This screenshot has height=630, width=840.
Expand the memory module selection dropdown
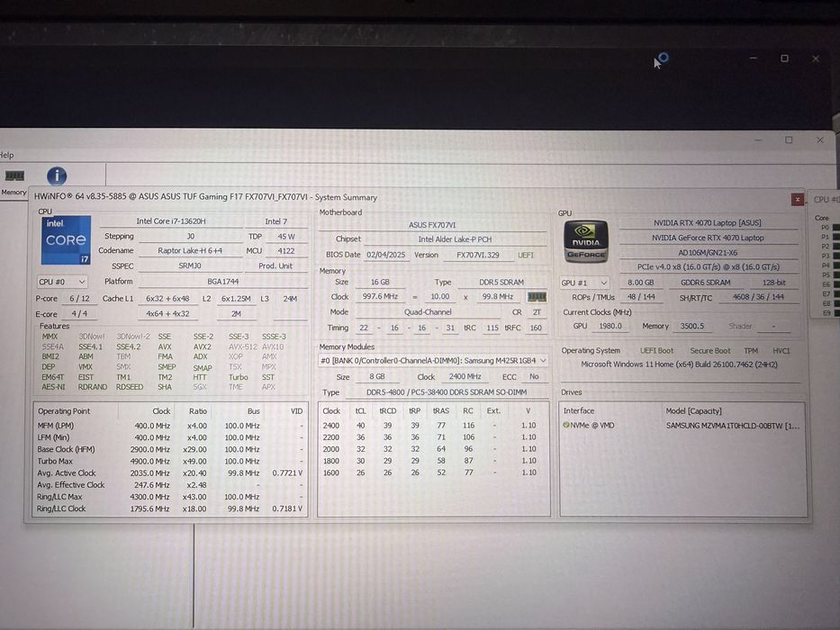(433, 361)
